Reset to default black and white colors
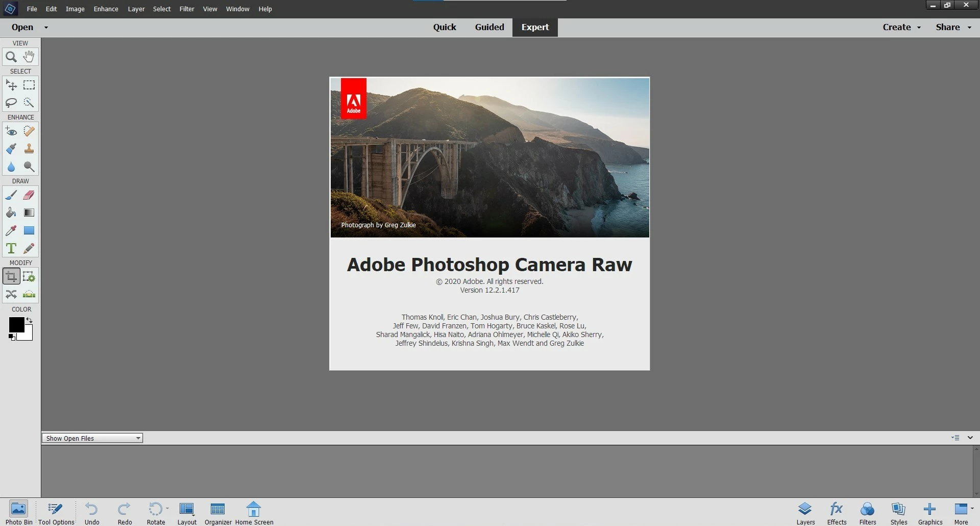980x526 pixels. (x=12, y=337)
